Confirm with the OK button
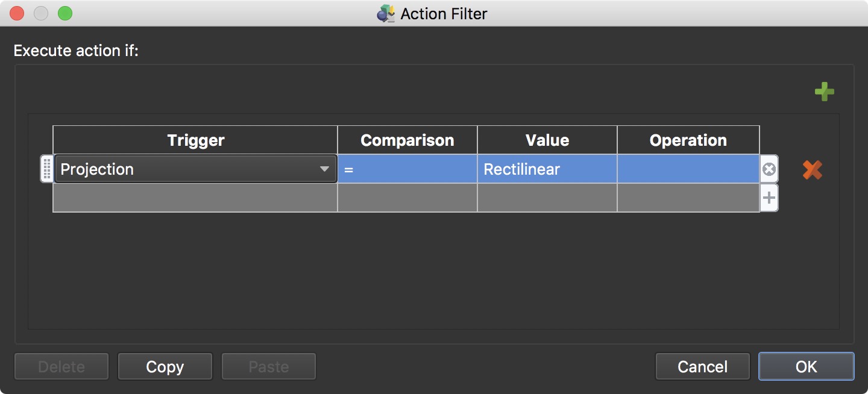Screen dimensions: 868x394 806,366
